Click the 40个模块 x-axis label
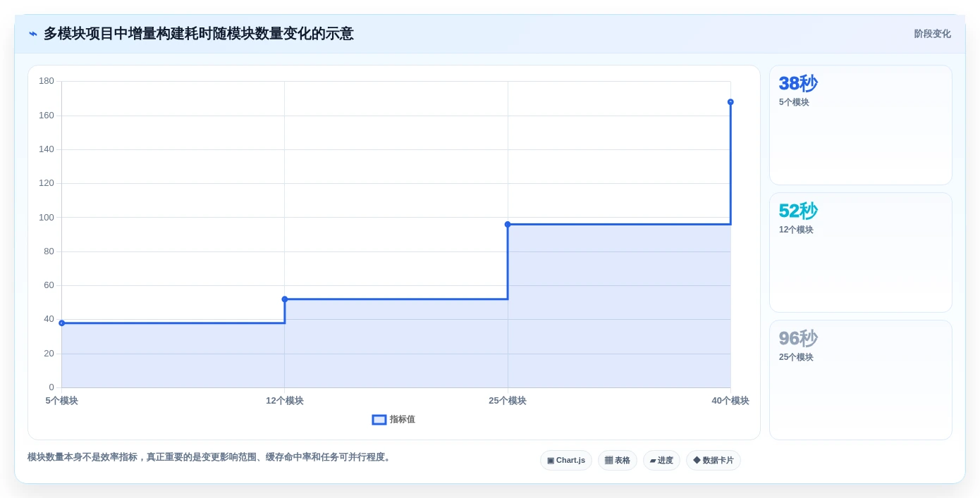Viewport: 980px width, 498px height. click(x=730, y=401)
